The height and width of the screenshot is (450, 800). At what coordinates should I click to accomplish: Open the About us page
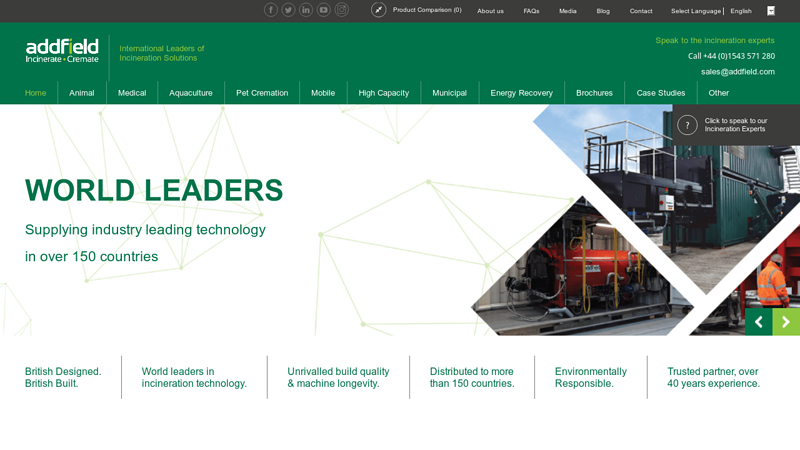point(490,11)
